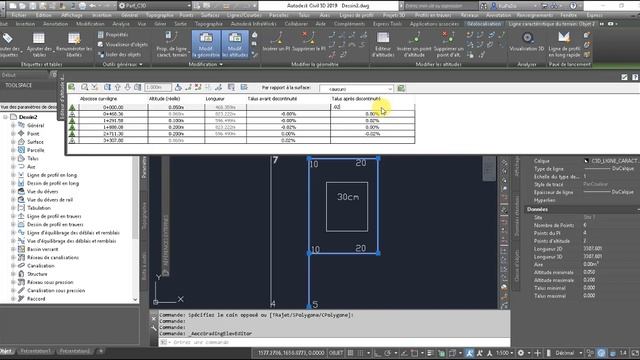Expand the Parcelle tree node
Viewport: 640px width, 360px height.
[13, 150]
